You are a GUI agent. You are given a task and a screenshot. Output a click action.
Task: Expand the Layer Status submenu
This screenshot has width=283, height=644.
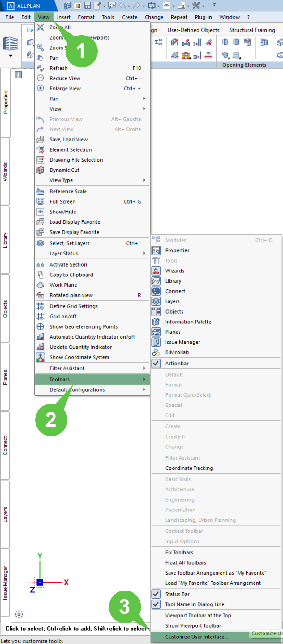click(92, 253)
